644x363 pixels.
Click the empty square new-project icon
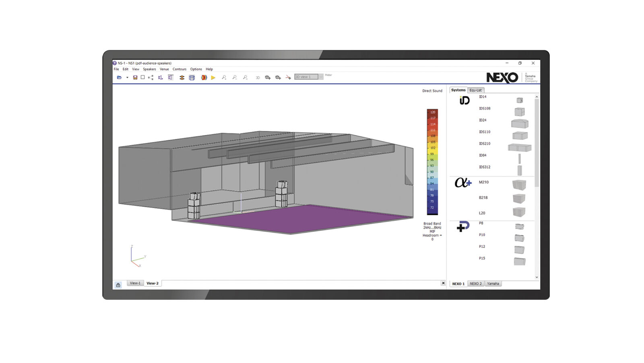tap(142, 77)
